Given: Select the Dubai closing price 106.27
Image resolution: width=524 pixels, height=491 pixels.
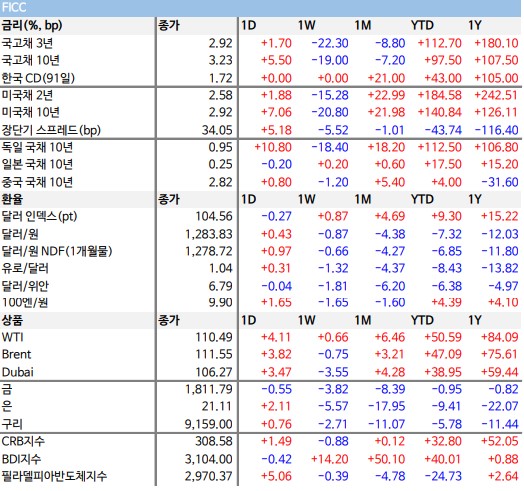Looking at the screenshot, I should 214,372.
